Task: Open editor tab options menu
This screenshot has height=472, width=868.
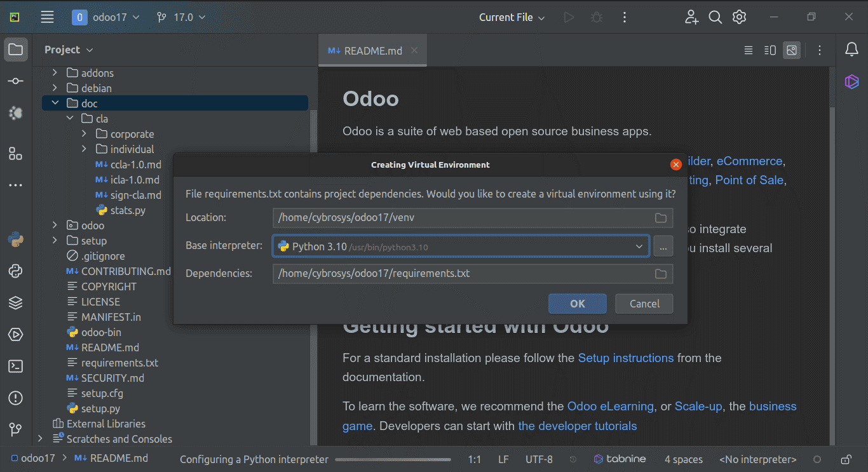Action: click(x=820, y=50)
